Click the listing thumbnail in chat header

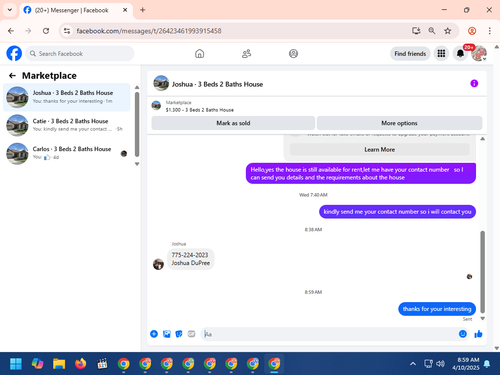(x=161, y=83)
